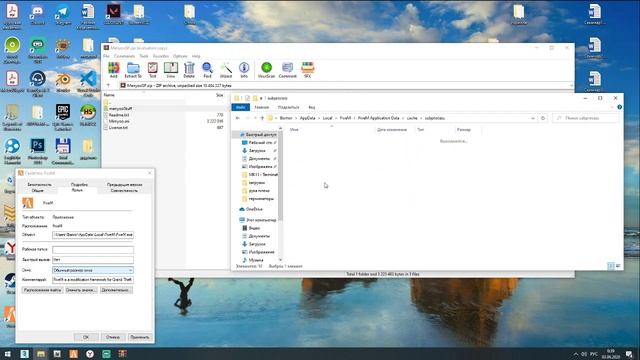Click the Info icon in WinRAR toolbar

click(x=244, y=70)
